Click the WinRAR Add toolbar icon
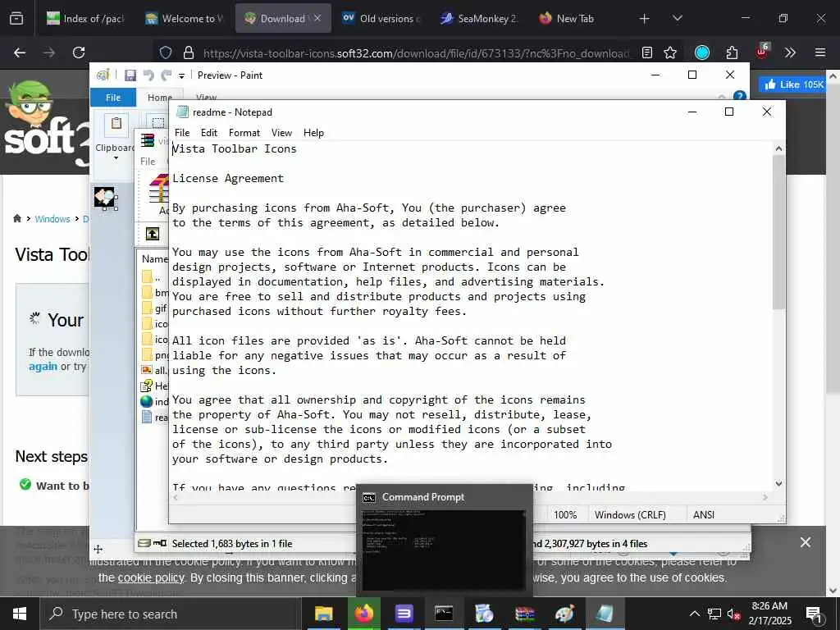 click(158, 195)
